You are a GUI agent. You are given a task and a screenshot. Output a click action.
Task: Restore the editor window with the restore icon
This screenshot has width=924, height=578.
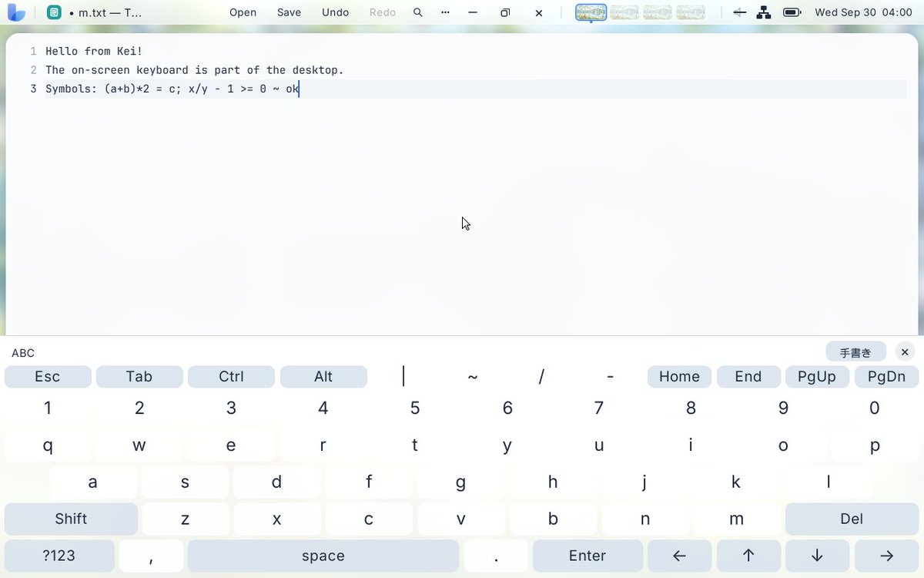pos(505,12)
